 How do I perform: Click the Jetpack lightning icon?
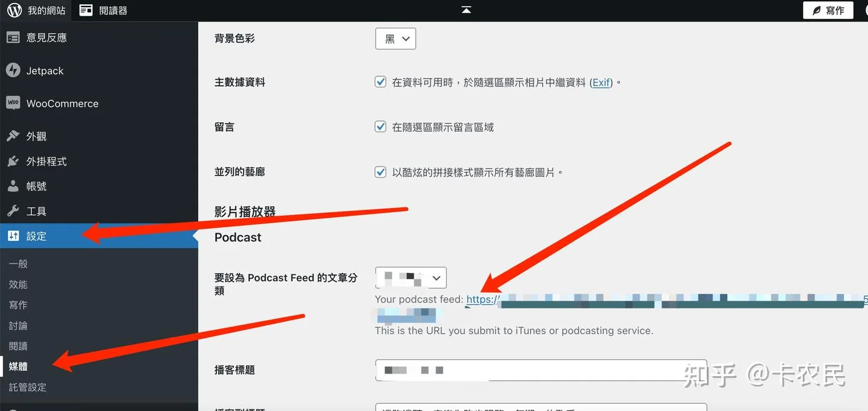point(13,71)
